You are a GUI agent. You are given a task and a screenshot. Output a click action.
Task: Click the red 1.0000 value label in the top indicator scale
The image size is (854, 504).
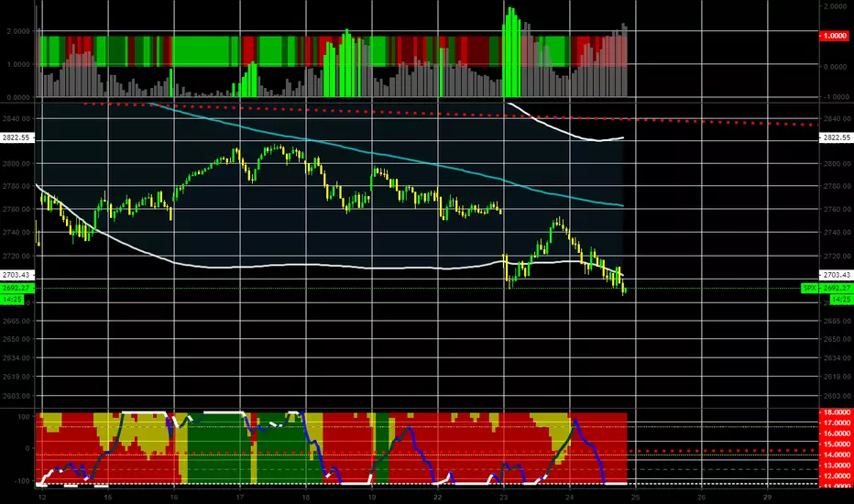(835, 36)
